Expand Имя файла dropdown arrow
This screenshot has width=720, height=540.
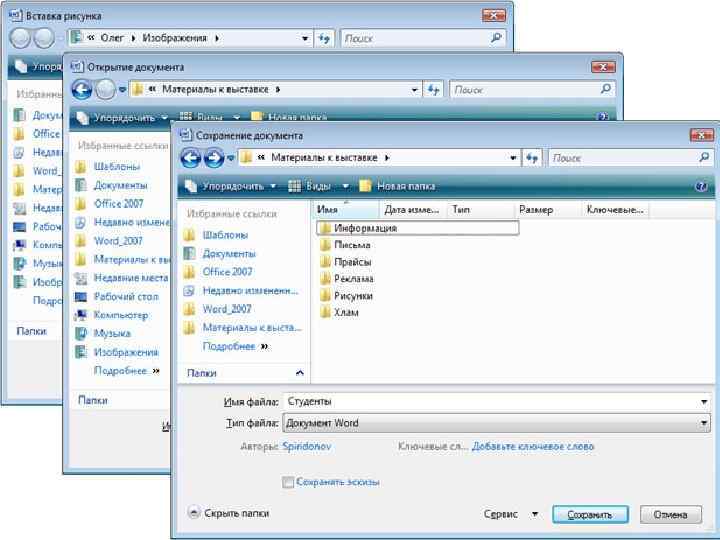[704, 402]
